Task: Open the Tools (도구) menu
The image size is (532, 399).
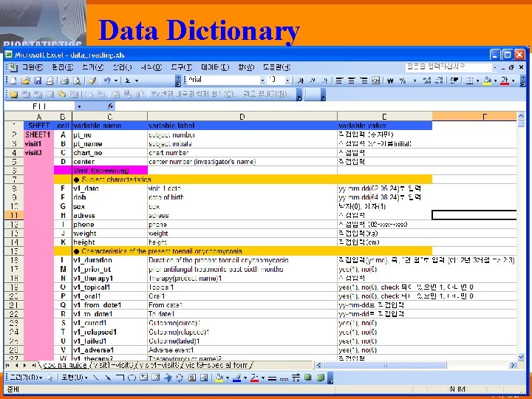Action: coord(182,67)
